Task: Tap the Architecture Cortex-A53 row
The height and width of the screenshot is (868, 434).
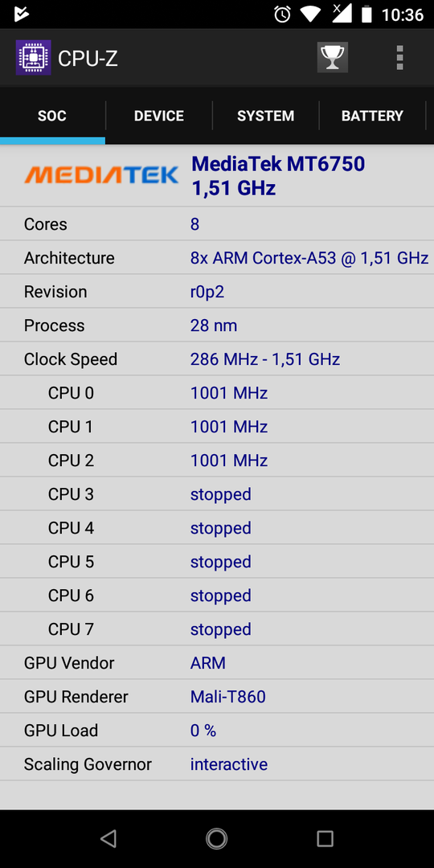Action: [217, 257]
